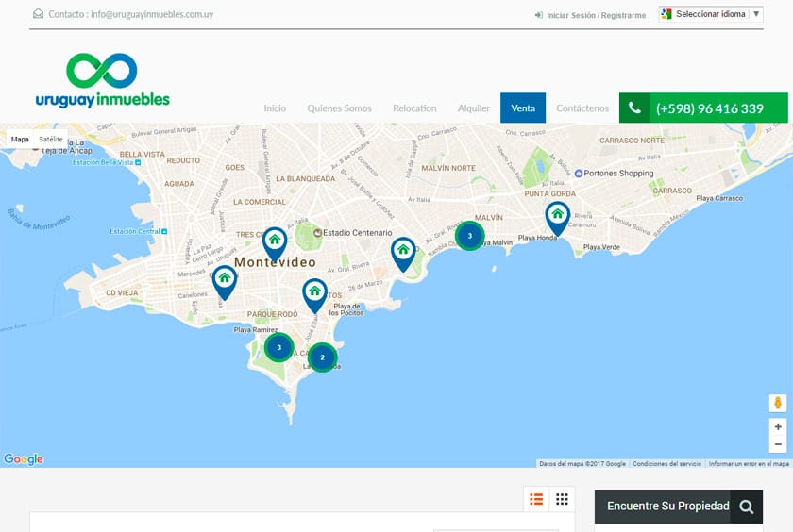Click the LA COMERCIAL label
Screen dimensions: 793x532
(x=260, y=202)
